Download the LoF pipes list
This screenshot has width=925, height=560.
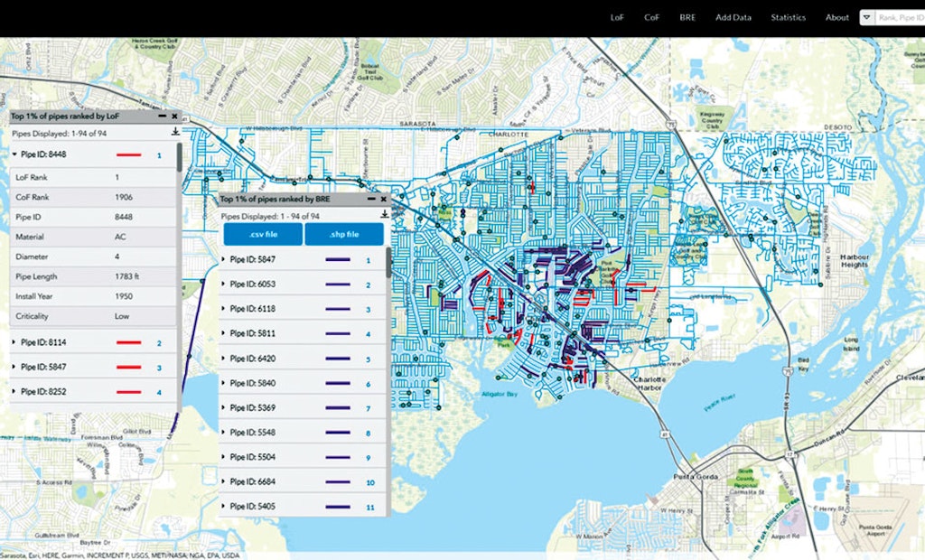tap(175, 132)
